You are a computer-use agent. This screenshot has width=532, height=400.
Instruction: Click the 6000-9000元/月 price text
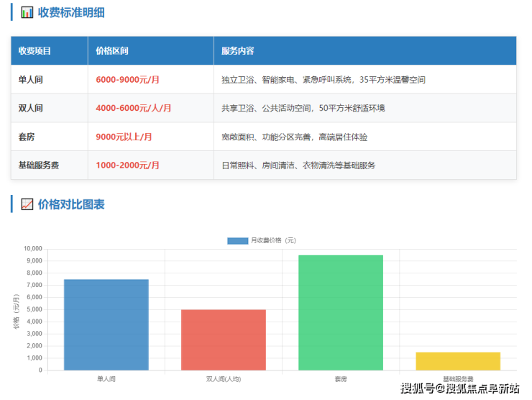coord(127,79)
